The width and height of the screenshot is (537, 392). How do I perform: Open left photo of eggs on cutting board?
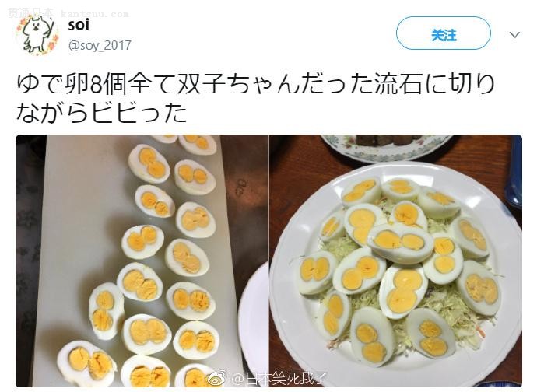tap(142, 261)
